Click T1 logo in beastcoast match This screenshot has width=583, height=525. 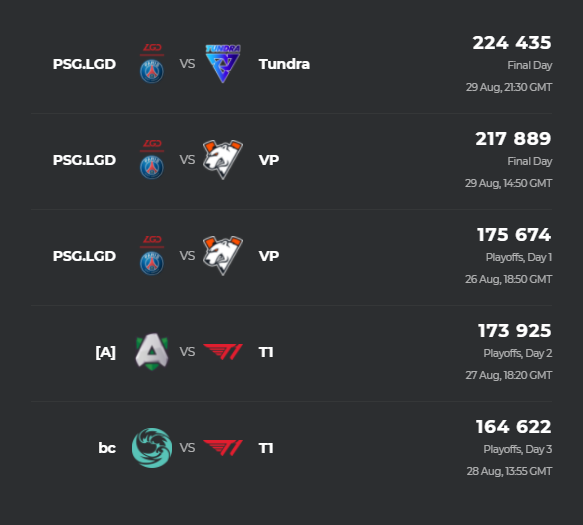pos(223,448)
